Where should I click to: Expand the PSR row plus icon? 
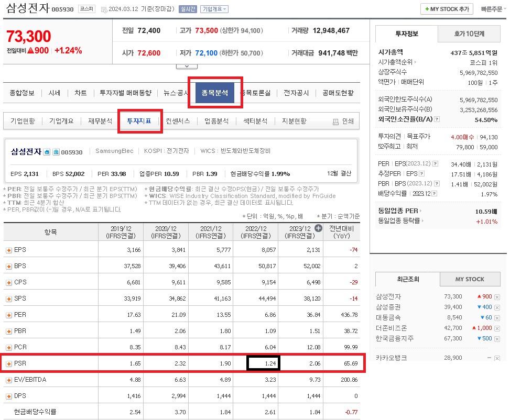click(9, 364)
